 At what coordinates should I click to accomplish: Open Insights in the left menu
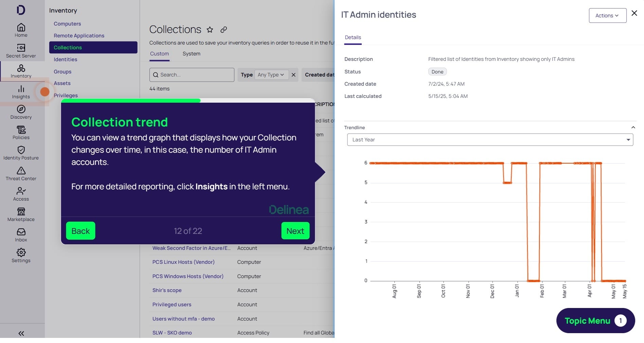(x=21, y=92)
